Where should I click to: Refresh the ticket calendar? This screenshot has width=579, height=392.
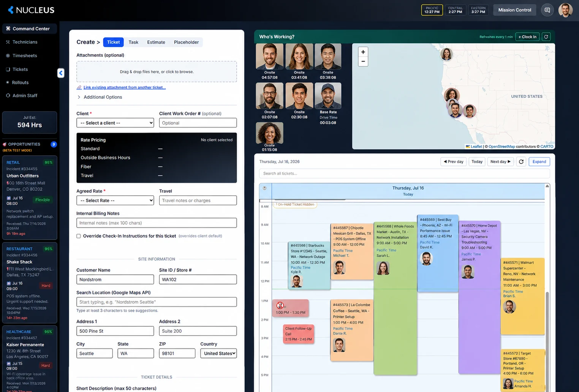coord(521,162)
